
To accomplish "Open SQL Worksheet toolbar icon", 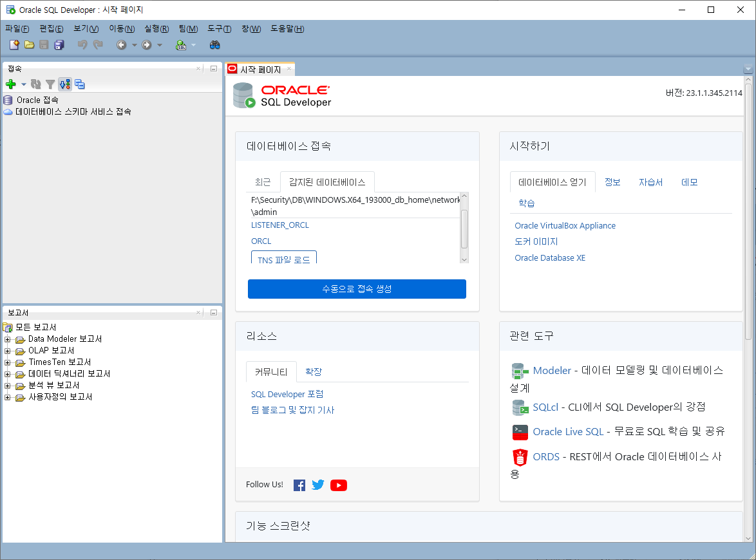I will pos(181,45).
